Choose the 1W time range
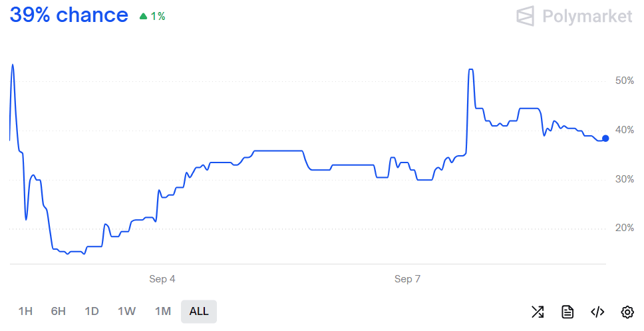644x331 pixels. click(x=126, y=311)
